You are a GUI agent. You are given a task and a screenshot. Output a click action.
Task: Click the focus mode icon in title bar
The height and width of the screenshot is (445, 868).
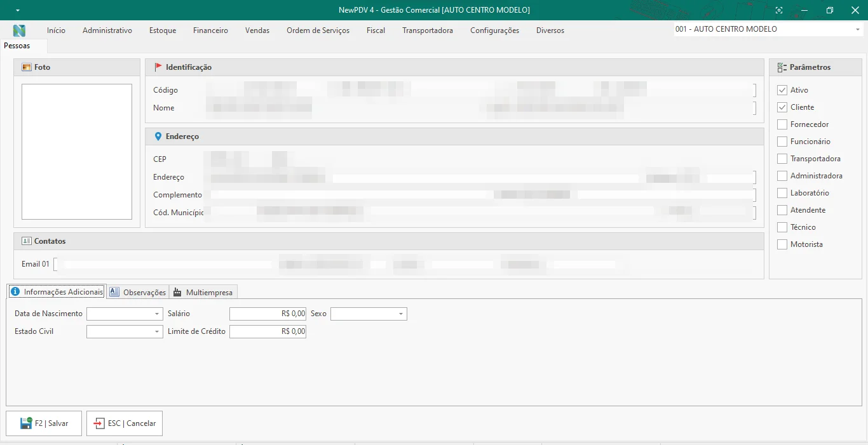click(780, 10)
